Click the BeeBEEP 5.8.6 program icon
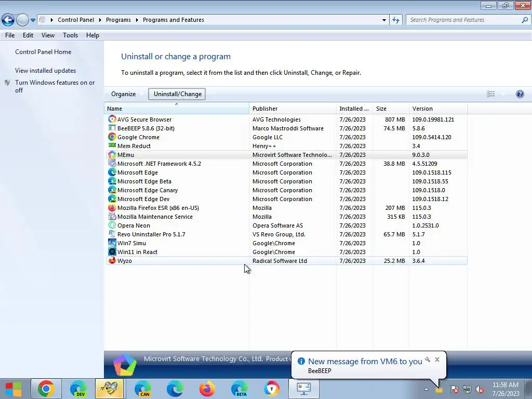532x399 pixels. point(112,128)
